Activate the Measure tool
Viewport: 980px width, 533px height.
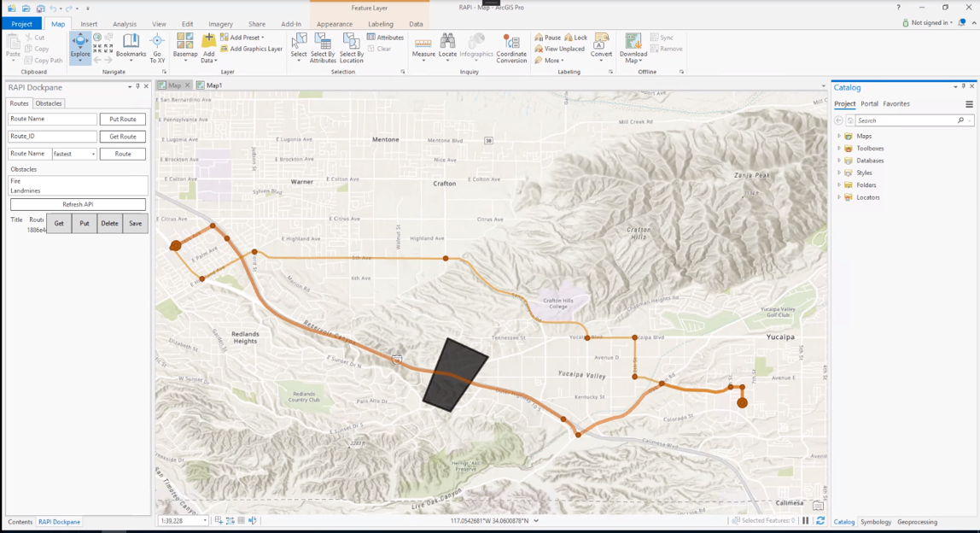click(x=423, y=47)
